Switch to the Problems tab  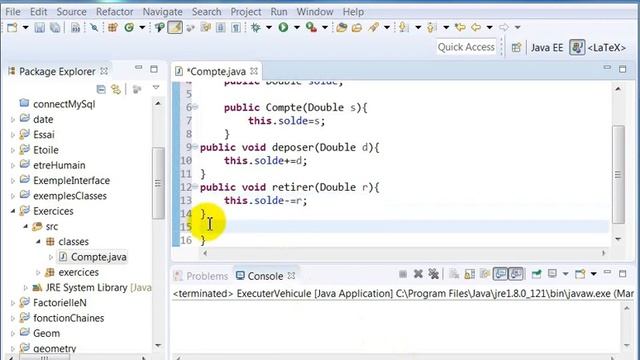[202, 276]
